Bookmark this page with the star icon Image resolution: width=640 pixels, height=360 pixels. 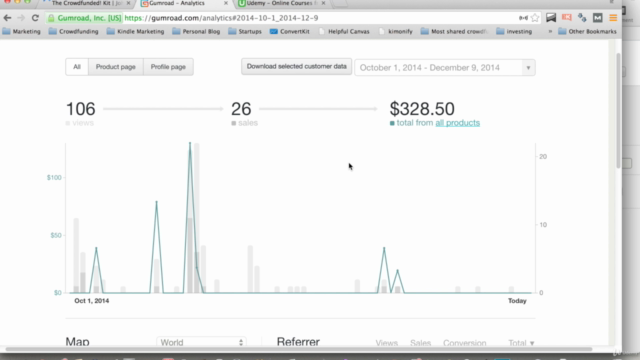535,18
